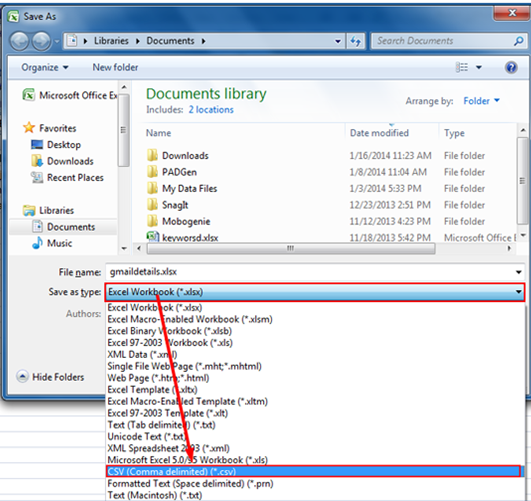Click the Forward navigation arrow
The width and height of the screenshot is (531, 501).
(x=41, y=41)
